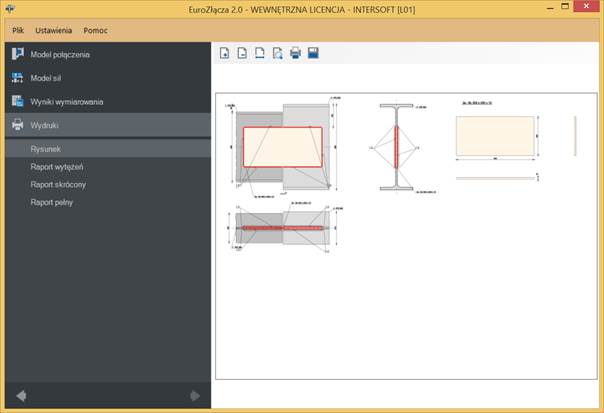Viewport: 604px width, 413px height.
Task: Click the top-view connection drawing with red weld
Action: point(283,228)
